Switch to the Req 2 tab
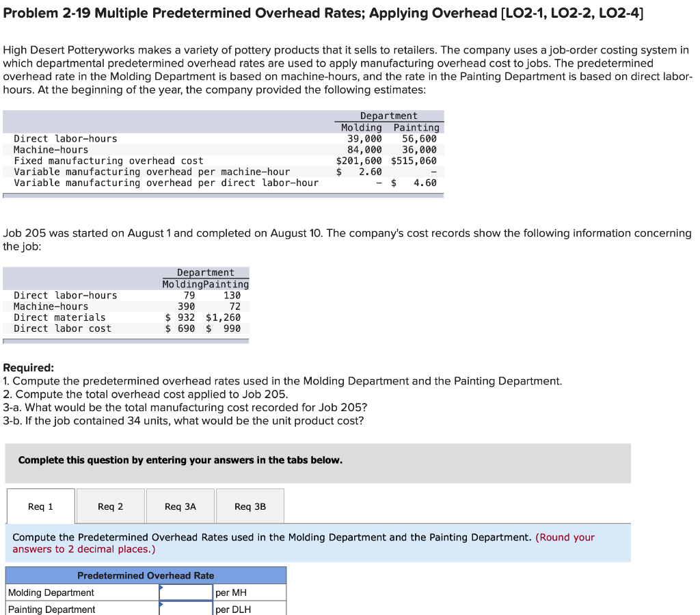This screenshot has height=615, width=700. click(x=110, y=506)
